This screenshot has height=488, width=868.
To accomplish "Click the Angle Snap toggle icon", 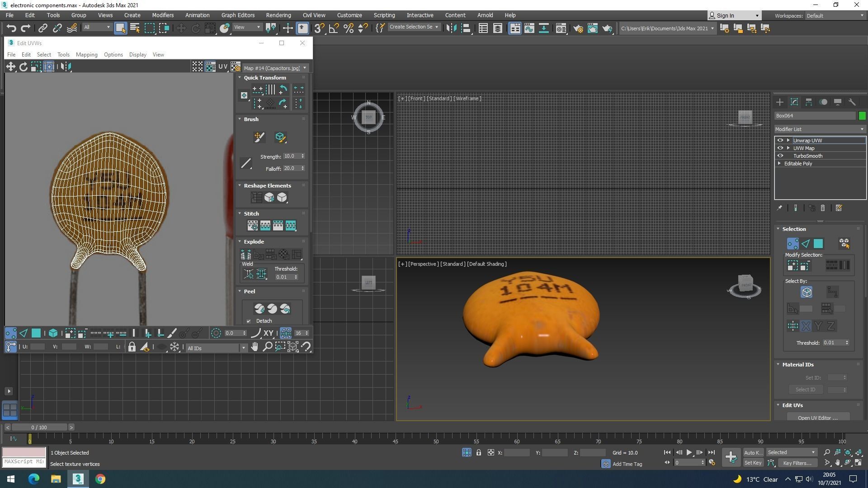I will click(x=334, y=28).
